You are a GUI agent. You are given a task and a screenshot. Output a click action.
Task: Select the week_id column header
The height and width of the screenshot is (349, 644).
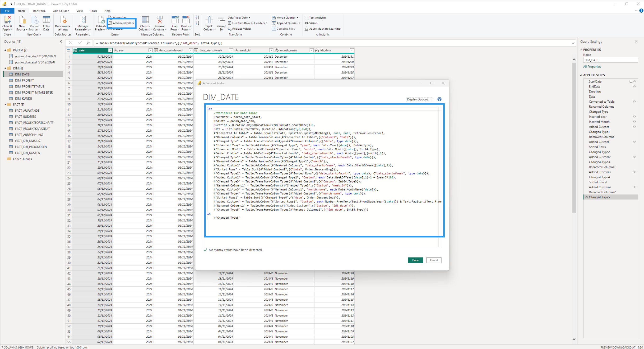click(x=254, y=51)
